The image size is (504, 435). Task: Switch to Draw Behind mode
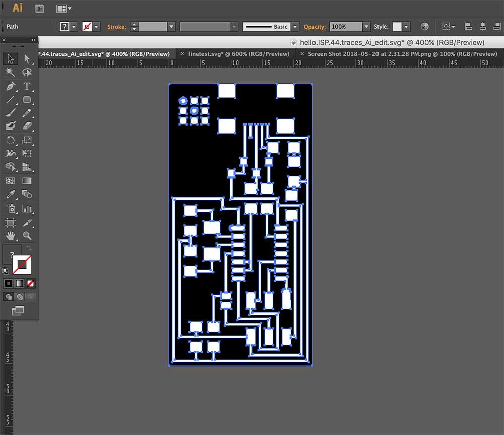(x=20, y=297)
